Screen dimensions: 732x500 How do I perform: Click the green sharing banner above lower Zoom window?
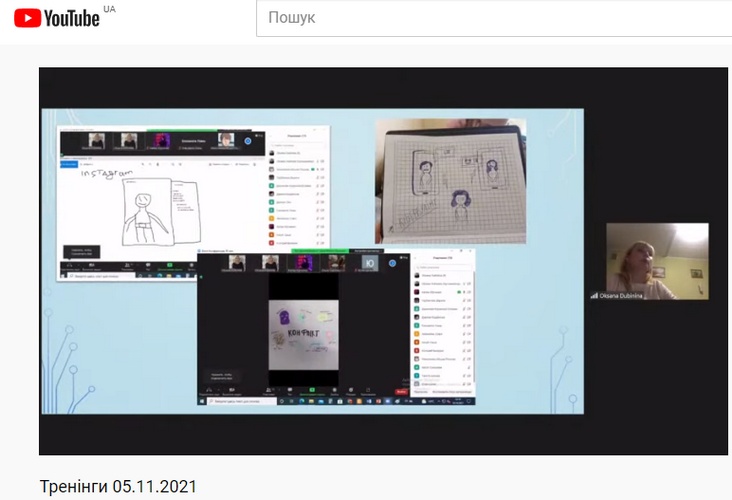[320, 250]
